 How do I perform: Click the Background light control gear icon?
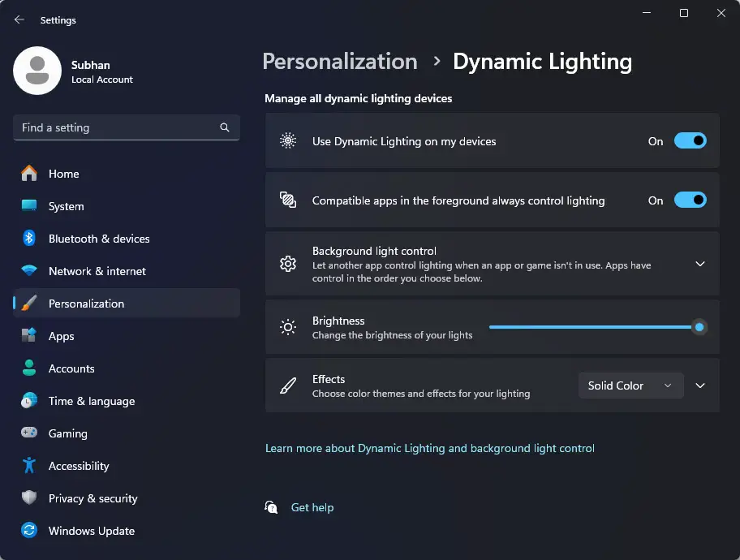point(288,264)
